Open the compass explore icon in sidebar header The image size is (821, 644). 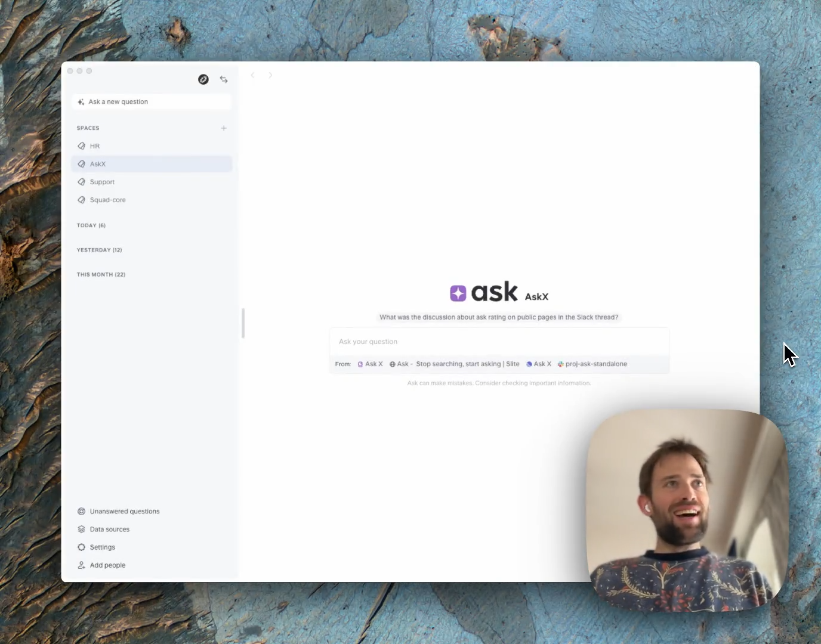tap(203, 79)
